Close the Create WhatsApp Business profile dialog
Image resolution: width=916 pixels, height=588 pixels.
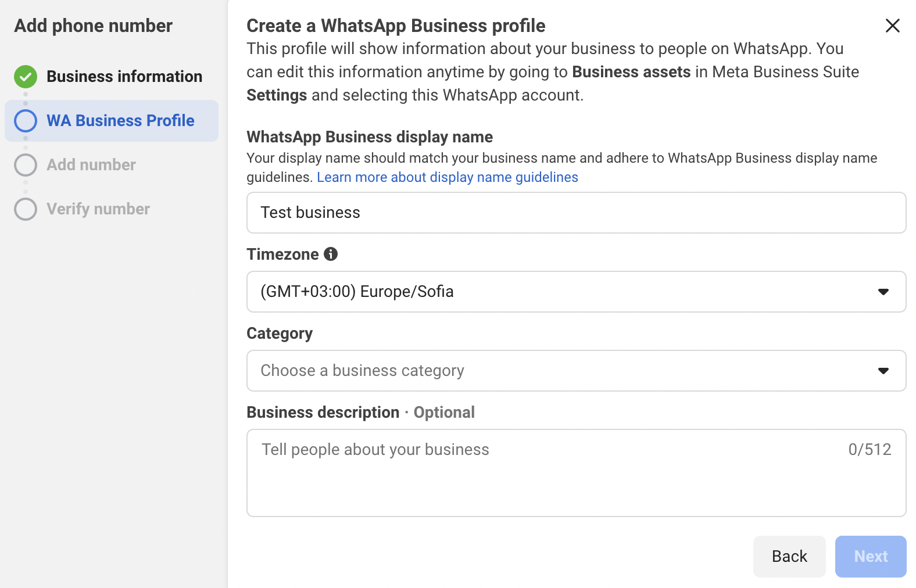click(x=892, y=26)
